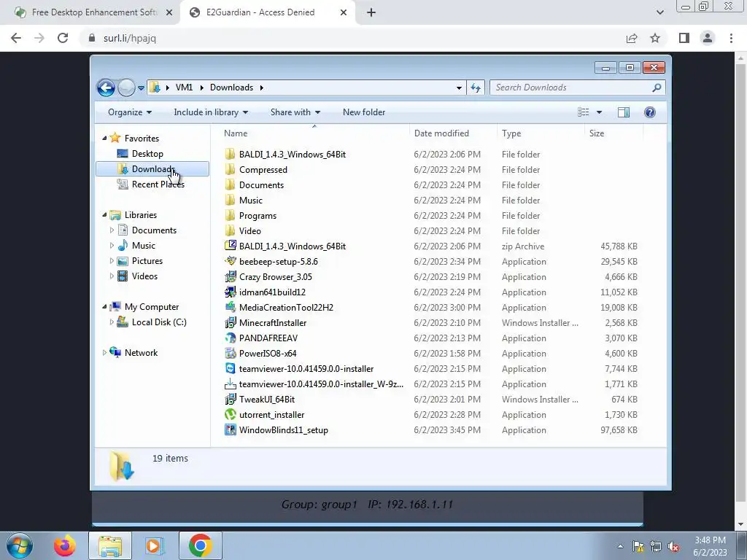This screenshot has height=560, width=747.
Task: Click the Search Downloads field
Action: [x=577, y=87]
